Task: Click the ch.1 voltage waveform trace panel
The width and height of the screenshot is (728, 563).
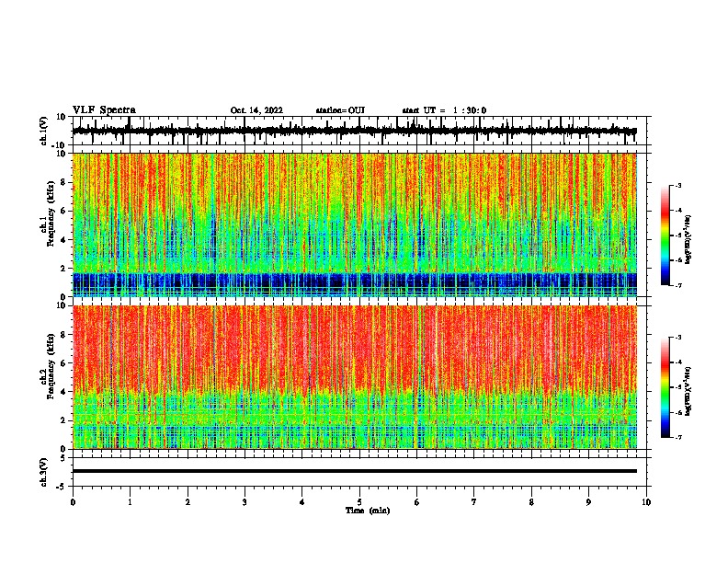Action: pos(361,131)
